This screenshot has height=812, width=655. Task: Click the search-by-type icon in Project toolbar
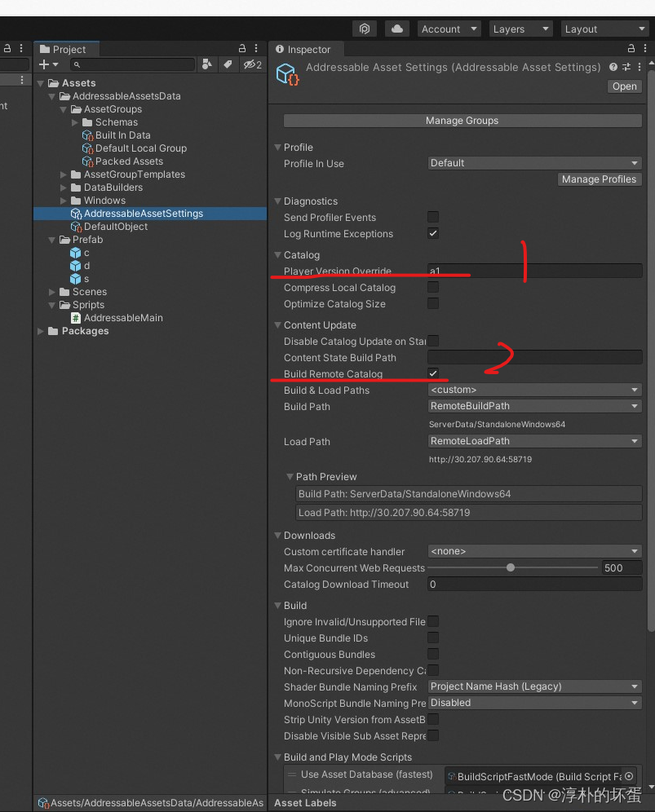(x=206, y=64)
